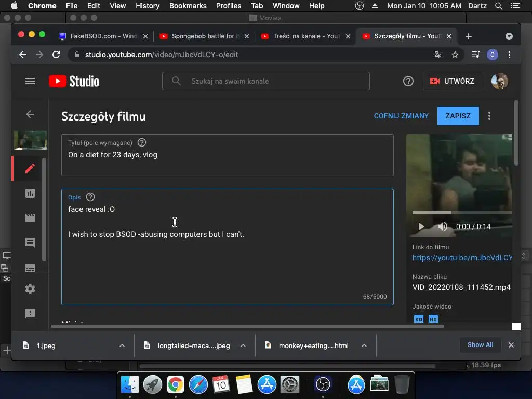532x399 pixels.
Task: Open the Subtitles icon in sidebar
Action: pos(30,268)
